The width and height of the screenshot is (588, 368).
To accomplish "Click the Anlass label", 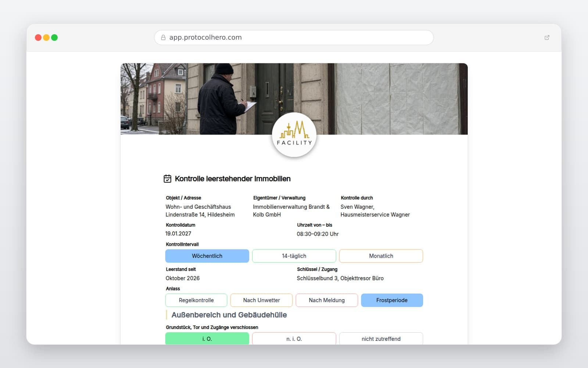I will [x=173, y=289].
